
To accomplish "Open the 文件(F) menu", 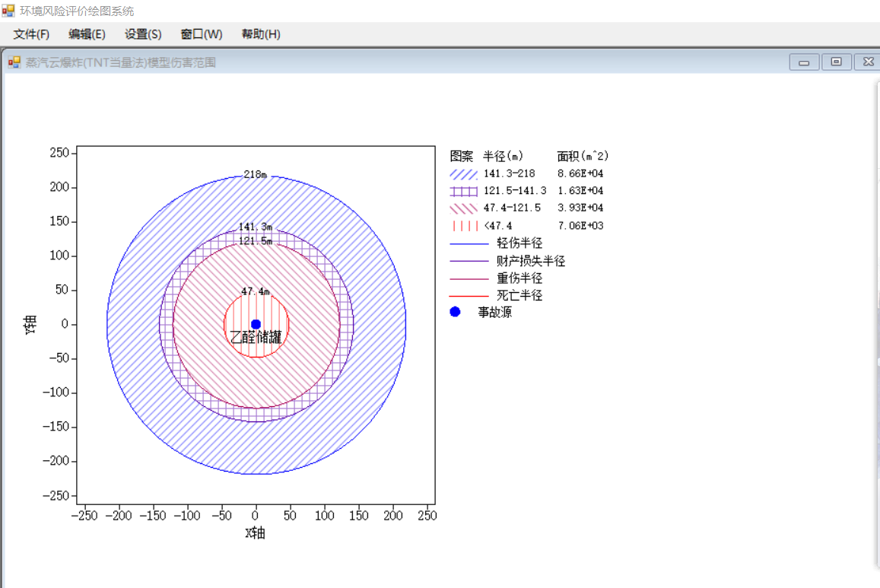I will [x=31, y=34].
